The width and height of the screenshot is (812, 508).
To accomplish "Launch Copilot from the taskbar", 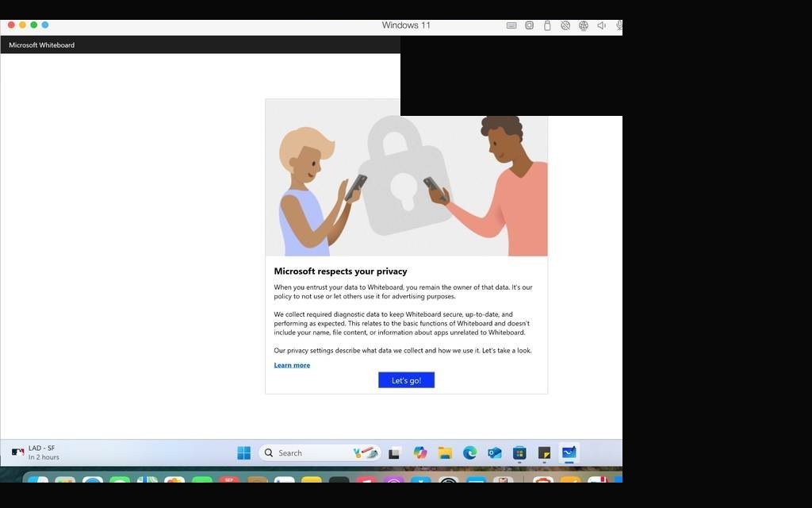I will pyautogui.click(x=420, y=452).
